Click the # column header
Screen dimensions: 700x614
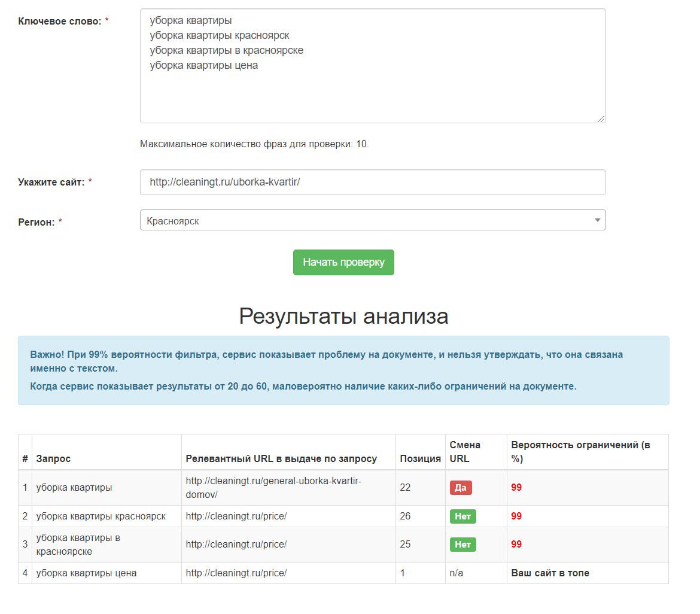[x=25, y=458]
